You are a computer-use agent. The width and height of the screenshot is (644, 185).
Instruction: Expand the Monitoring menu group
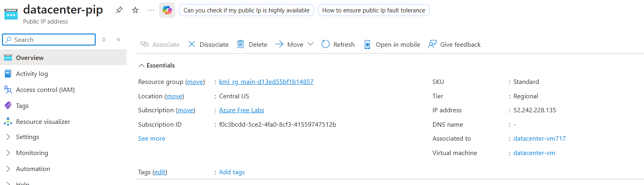click(8, 153)
